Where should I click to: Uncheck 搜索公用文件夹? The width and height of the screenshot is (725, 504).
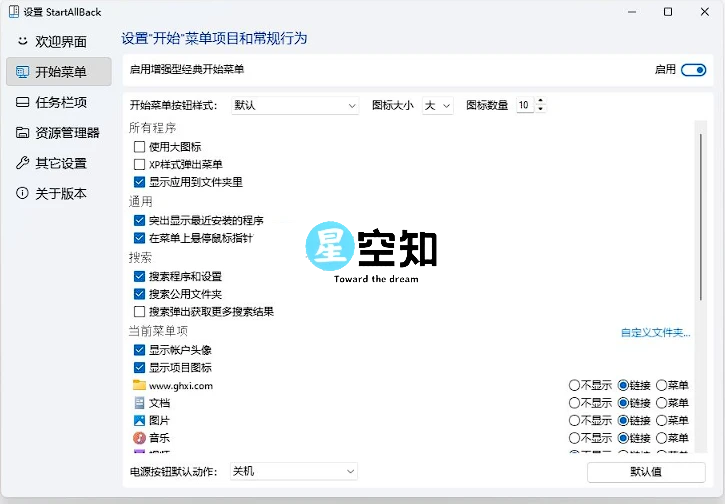click(x=139, y=294)
